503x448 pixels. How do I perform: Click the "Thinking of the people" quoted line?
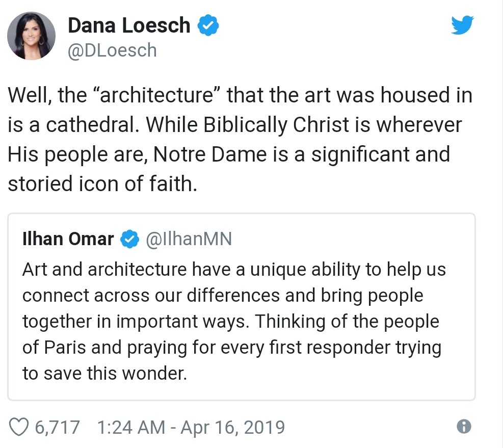coord(347,322)
